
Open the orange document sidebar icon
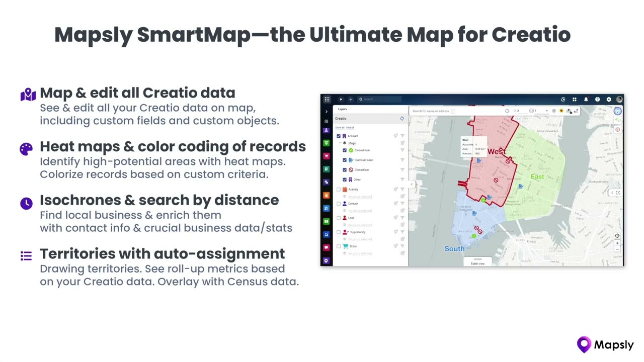coord(326,195)
